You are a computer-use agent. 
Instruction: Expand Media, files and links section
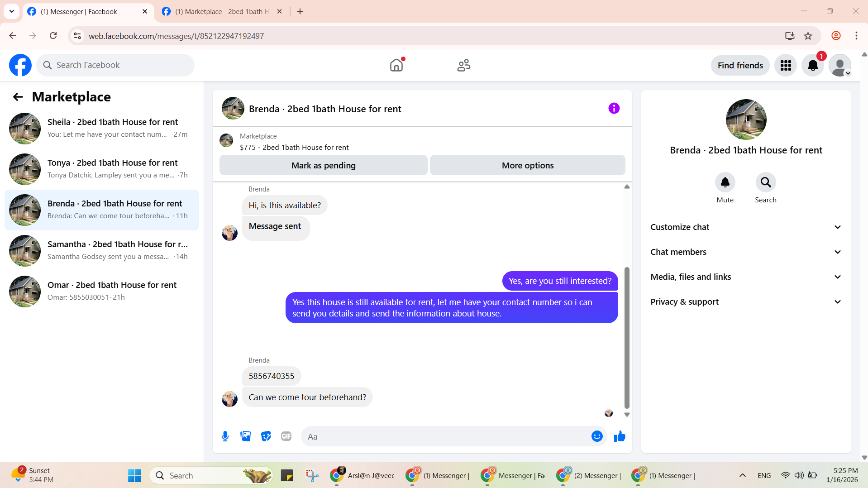[746, 277]
